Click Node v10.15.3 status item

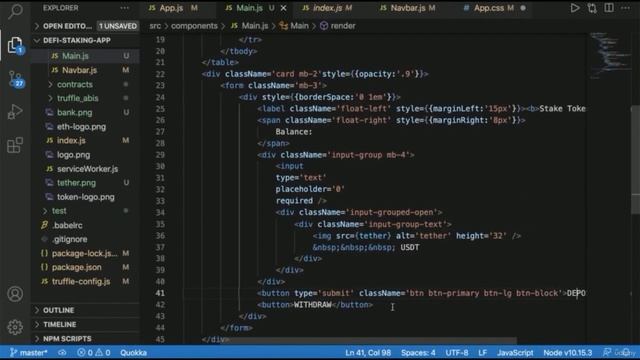[x=567, y=353]
